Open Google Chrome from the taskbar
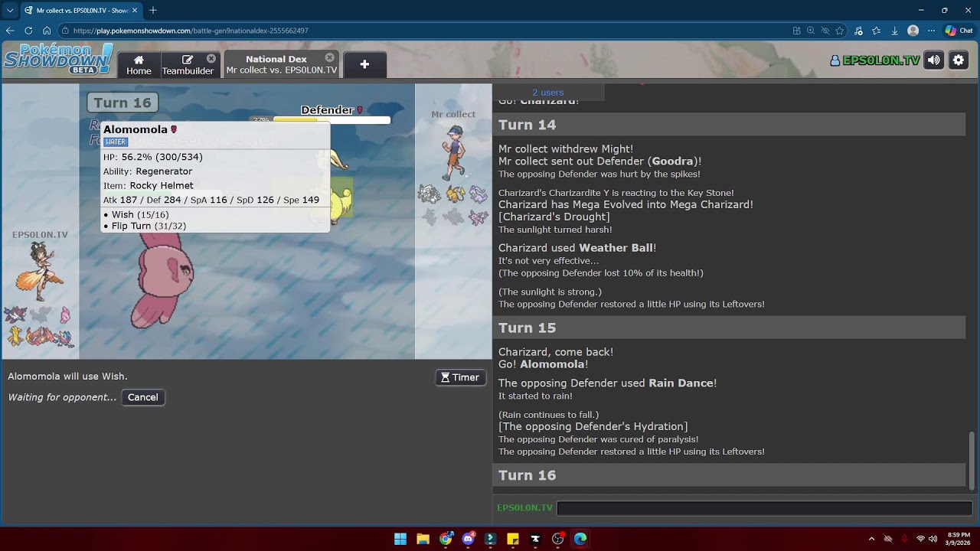The width and height of the screenshot is (980, 551). (446, 539)
